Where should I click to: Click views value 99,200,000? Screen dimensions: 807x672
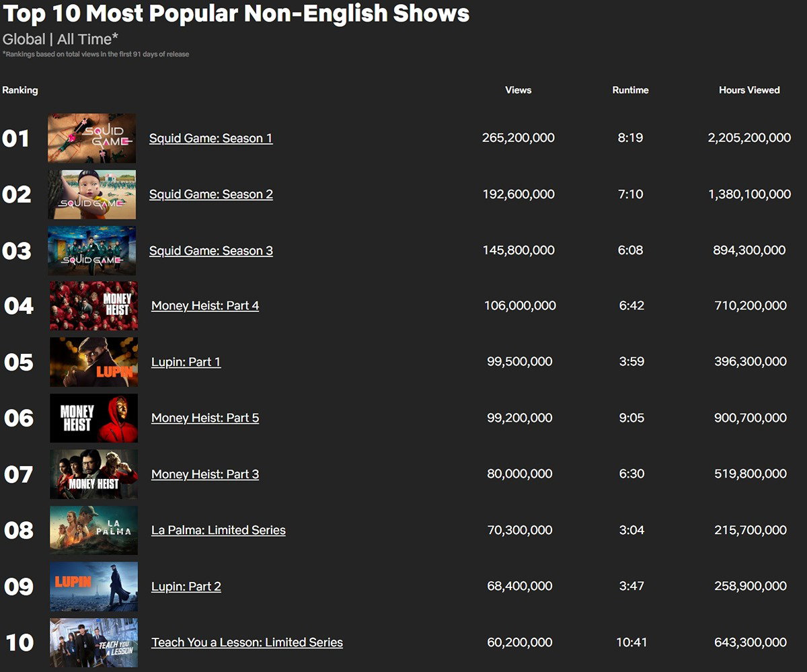pos(520,418)
